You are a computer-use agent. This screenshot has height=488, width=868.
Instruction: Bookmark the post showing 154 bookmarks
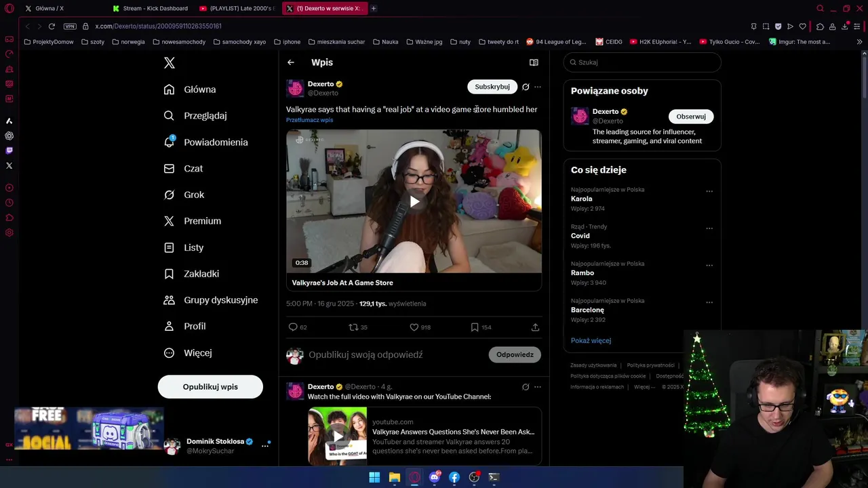tap(475, 327)
